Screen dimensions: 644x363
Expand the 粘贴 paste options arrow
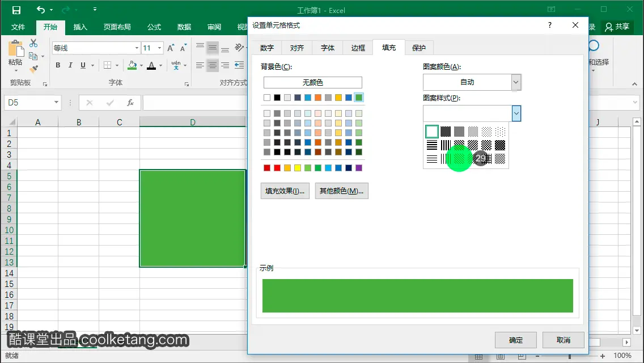coord(16,70)
